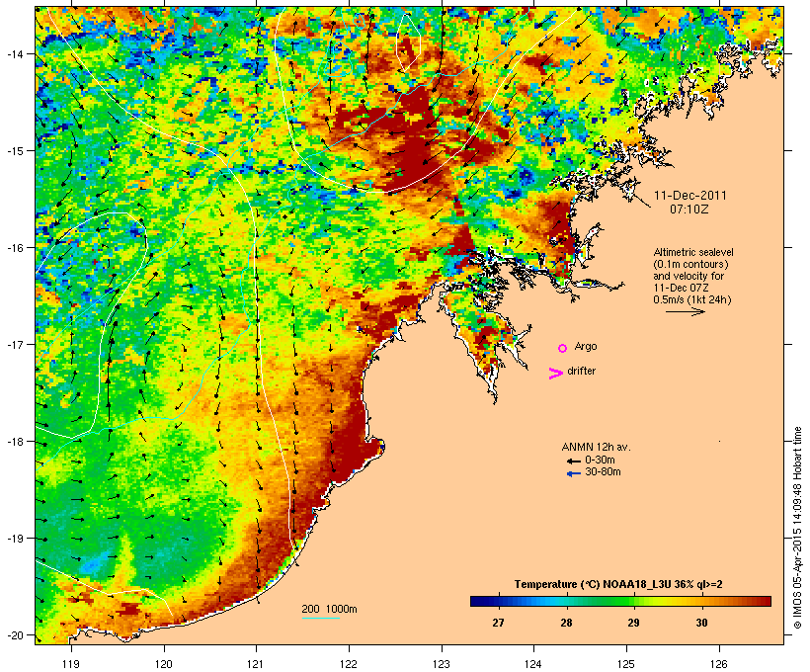The height and width of the screenshot is (672, 810).
Task: Click the latitude axis label '-19'
Action: click(x=14, y=539)
